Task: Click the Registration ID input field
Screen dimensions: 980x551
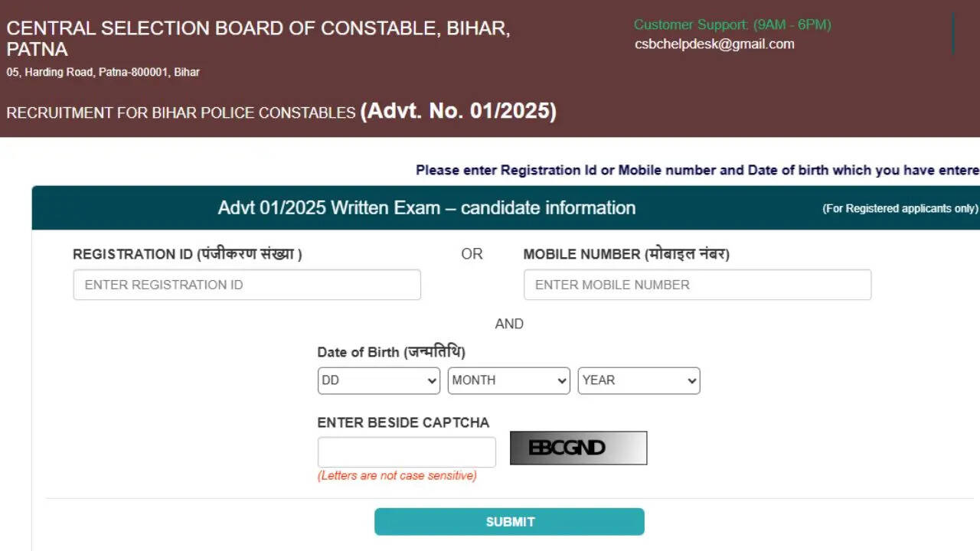Action: (x=247, y=285)
